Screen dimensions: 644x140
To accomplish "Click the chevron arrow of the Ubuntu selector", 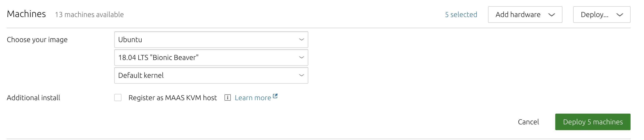I will click(x=302, y=39).
